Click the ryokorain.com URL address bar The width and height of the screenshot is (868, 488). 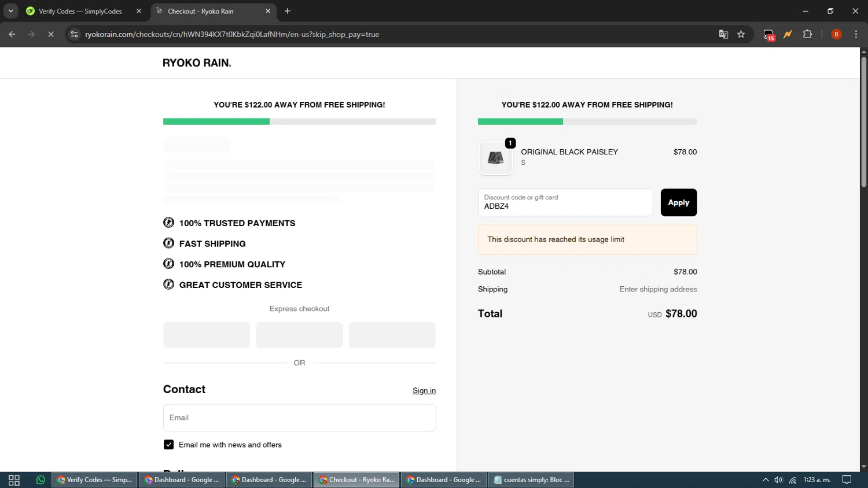click(231, 35)
